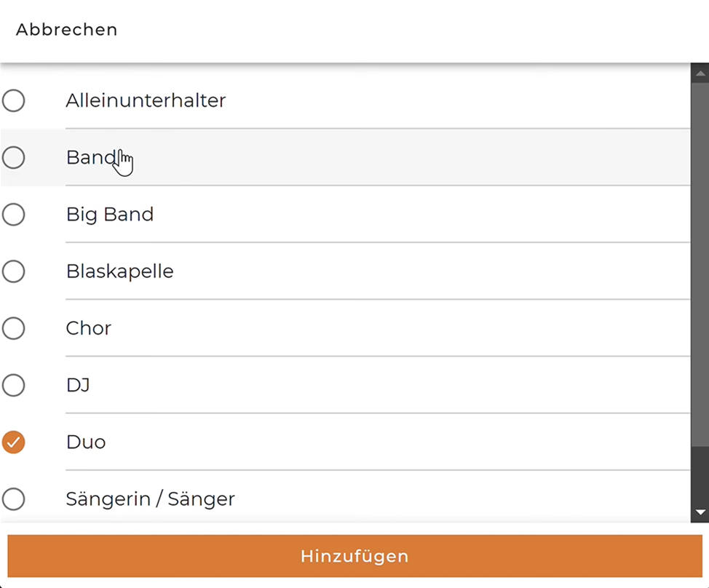The height and width of the screenshot is (588, 709).
Task: Choose the Alleinunterhalter list label
Action: click(146, 100)
